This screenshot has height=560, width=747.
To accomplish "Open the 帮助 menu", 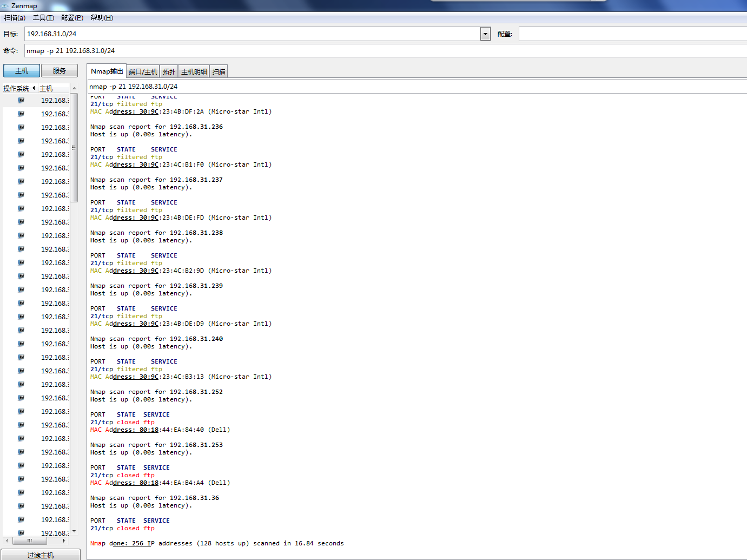I will click(x=102, y=18).
